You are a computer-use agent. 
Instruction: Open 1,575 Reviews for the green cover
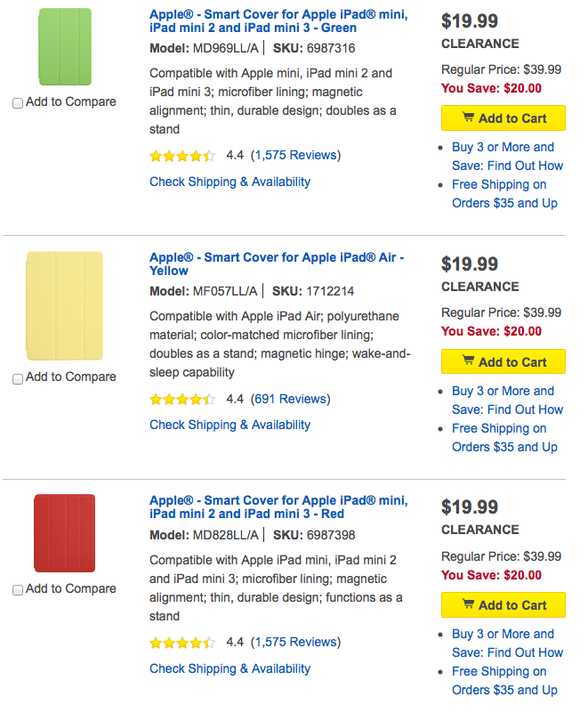pyautogui.click(x=295, y=155)
